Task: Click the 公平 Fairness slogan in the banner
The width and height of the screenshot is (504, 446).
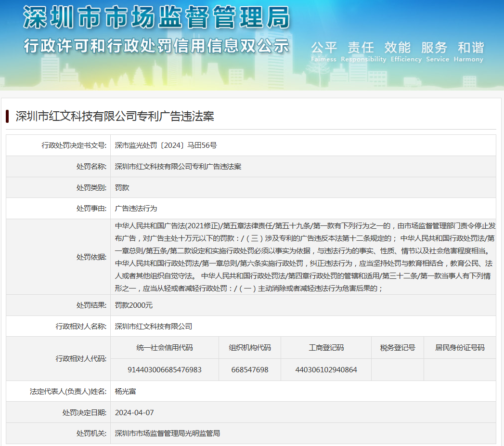Action: [323, 52]
